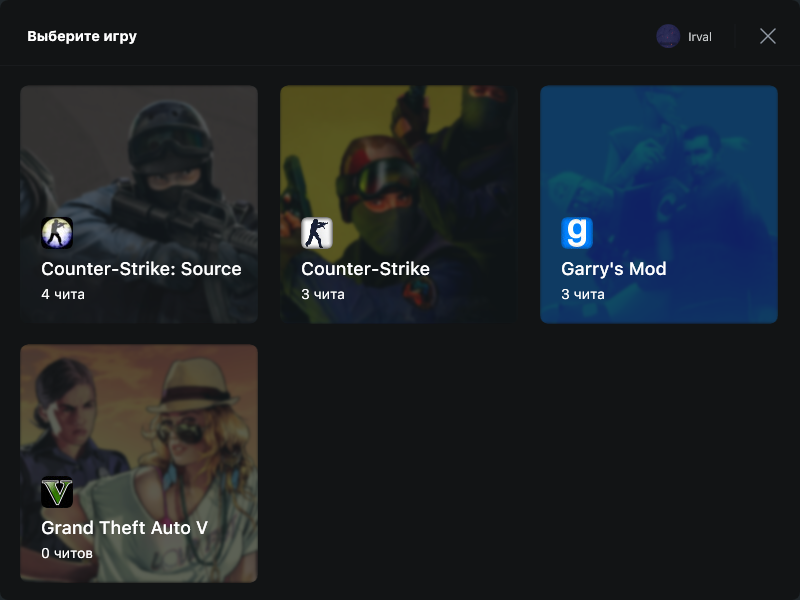Click '3 чита' under Garry's Mod
Screen dimensions: 800x600
tap(583, 294)
